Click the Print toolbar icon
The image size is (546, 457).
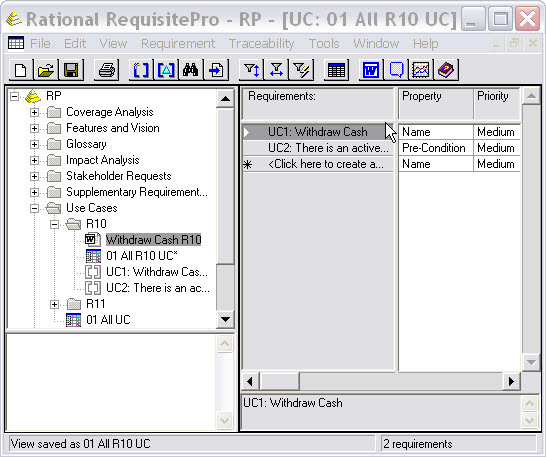point(107,70)
